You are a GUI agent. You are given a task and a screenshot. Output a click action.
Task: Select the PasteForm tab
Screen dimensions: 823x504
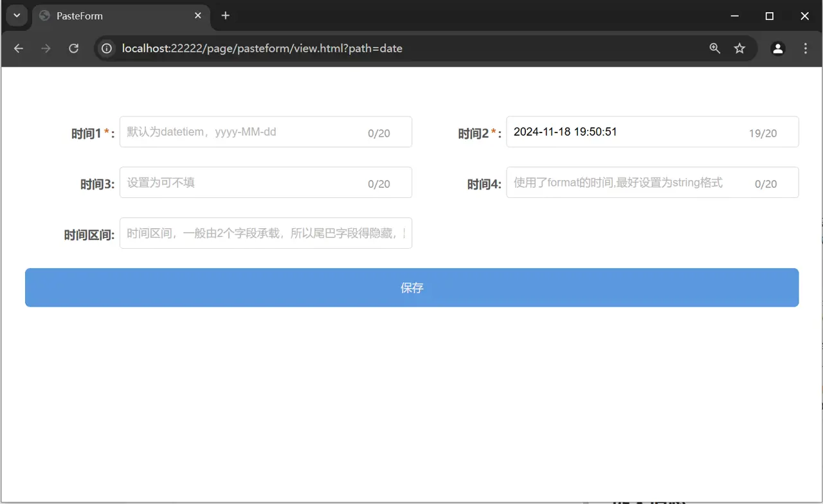pyautogui.click(x=121, y=16)
